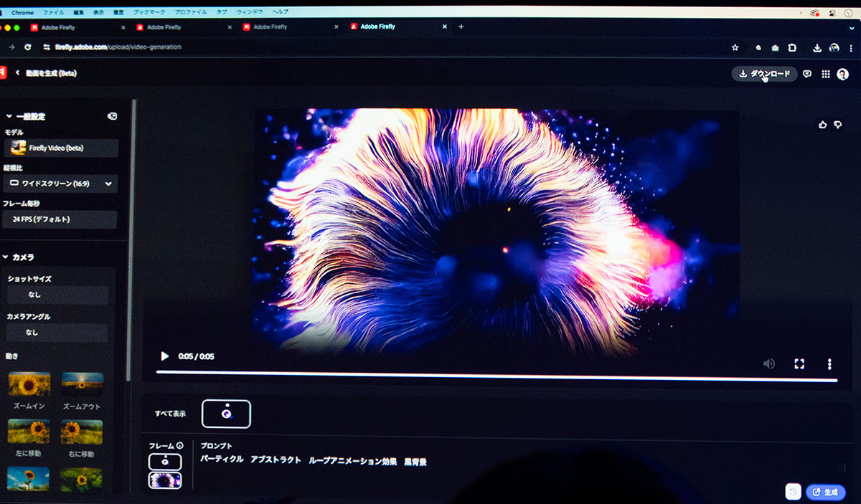
Task: Open the 24 FPS (デフォルト) frame rate field
Action: pyautogui.click(x=60, y=219)
